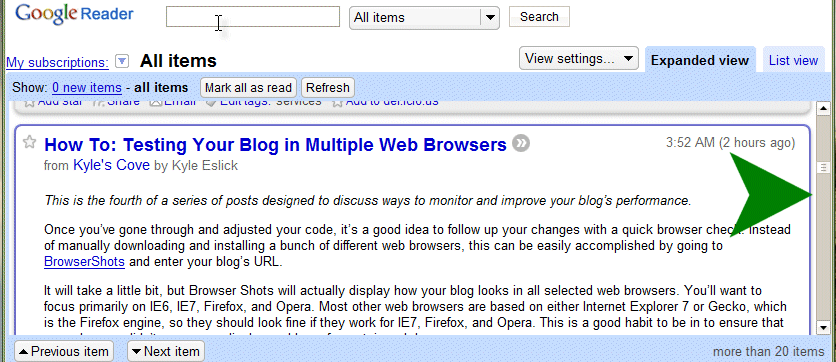Click the '3:52 AM (2 hours ago)' timestamp

[x=730, y=142]
